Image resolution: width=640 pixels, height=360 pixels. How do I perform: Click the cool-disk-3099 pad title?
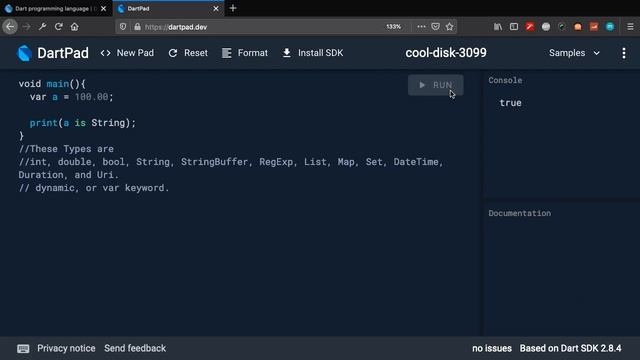tap(446, 53)
